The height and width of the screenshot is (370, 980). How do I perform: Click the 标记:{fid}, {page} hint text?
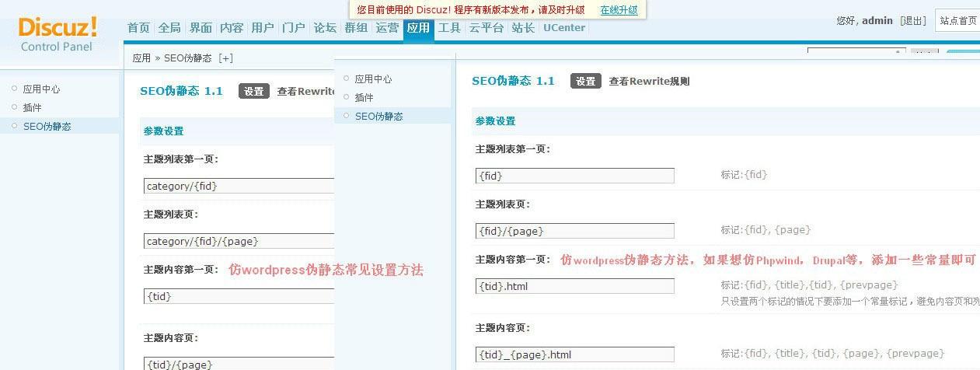pyautogui.click(x=766, y=230)
